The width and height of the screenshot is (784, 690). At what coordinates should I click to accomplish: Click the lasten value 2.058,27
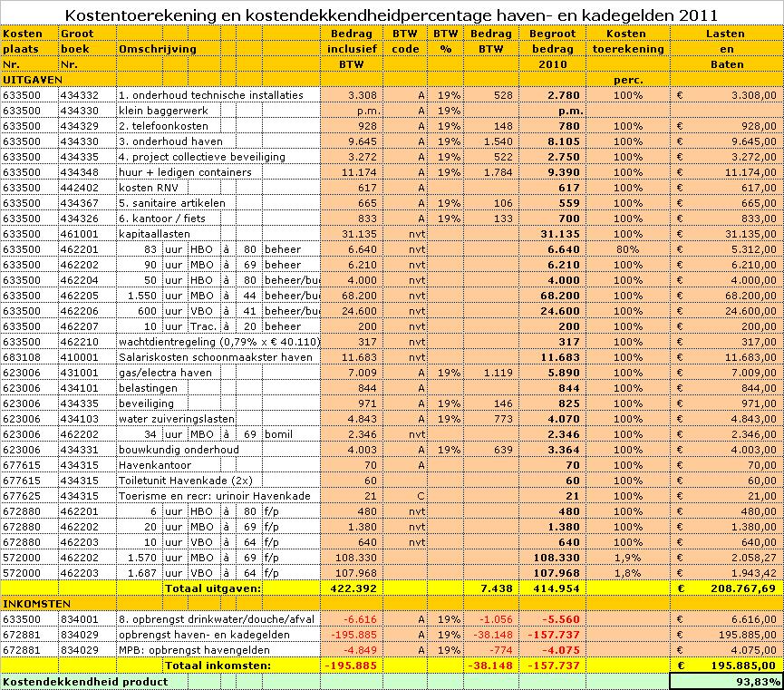pos(754,558)
